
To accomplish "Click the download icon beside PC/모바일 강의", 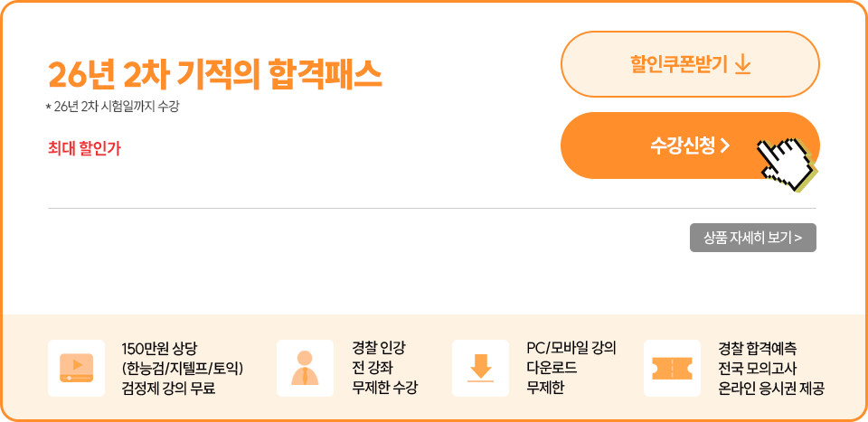I will coord(480,368).
